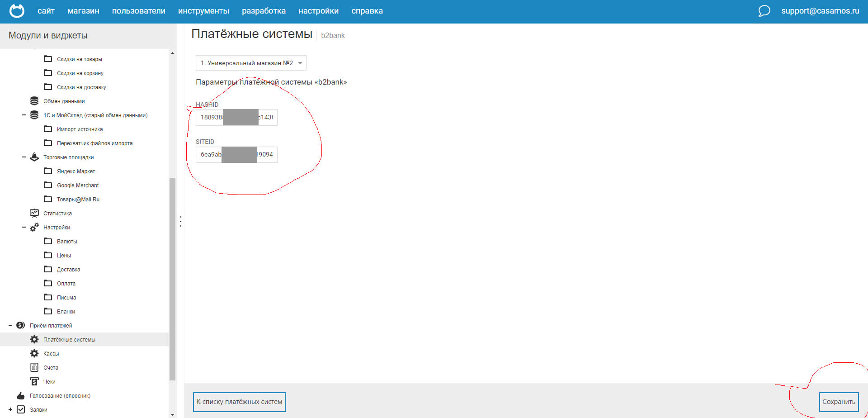This screenshot has height=418, width=868.
Task: Go back via К списку платёжных систем
Action: (x=239, y=402)
